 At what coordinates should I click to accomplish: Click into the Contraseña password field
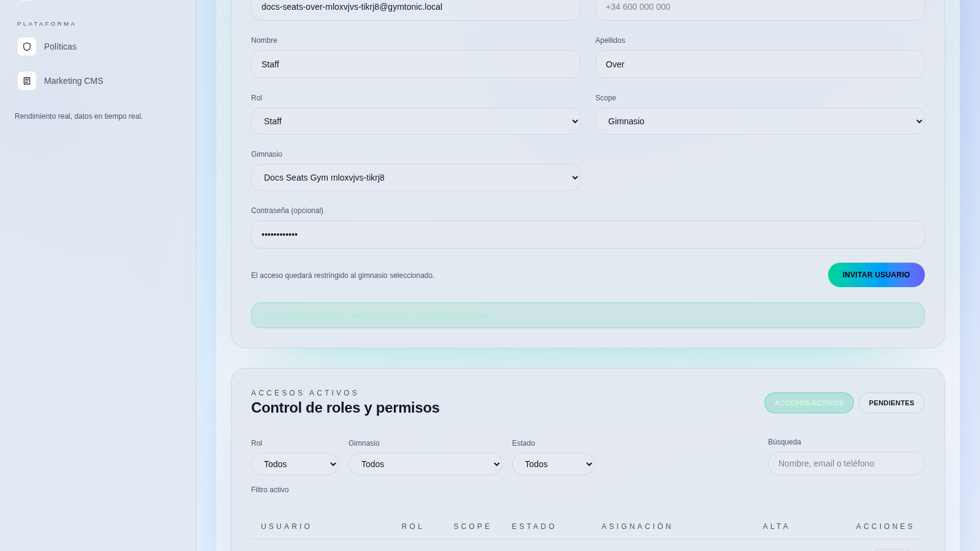pyautogui.click(x=587, y=234)
